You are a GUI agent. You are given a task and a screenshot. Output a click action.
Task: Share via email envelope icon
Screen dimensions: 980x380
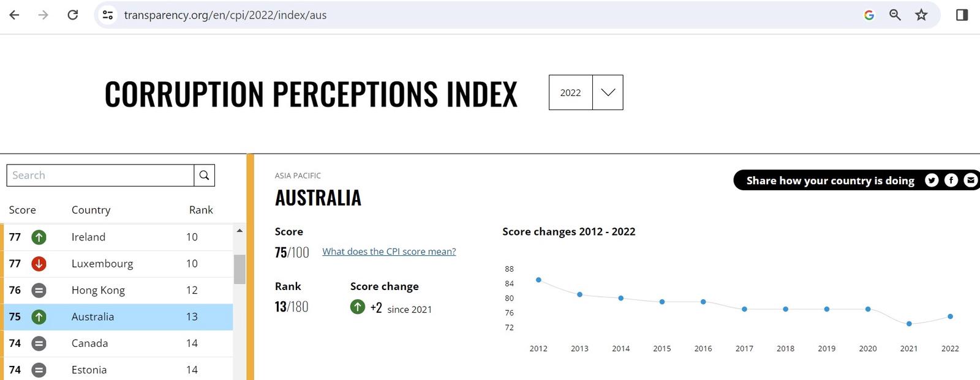971,180
